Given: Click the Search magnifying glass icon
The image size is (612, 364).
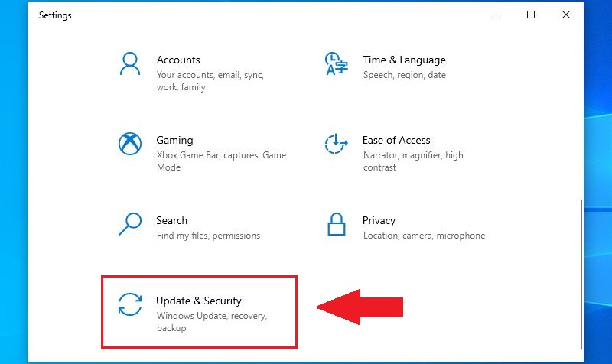Looking at the screenshot, I should (x=129, y=224).
